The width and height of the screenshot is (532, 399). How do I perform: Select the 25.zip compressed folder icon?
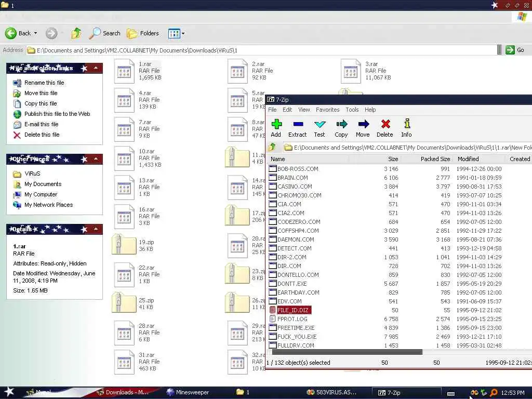[124, 303]
